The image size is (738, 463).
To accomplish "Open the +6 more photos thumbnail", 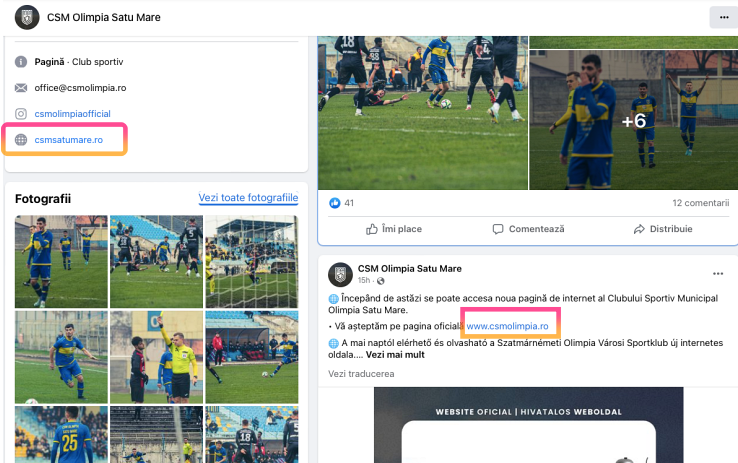I will tap(634, 120).
